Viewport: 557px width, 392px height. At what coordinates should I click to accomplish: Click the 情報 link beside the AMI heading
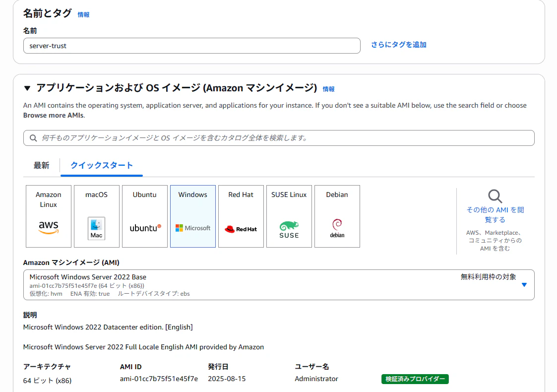click(x=328, y=89)
